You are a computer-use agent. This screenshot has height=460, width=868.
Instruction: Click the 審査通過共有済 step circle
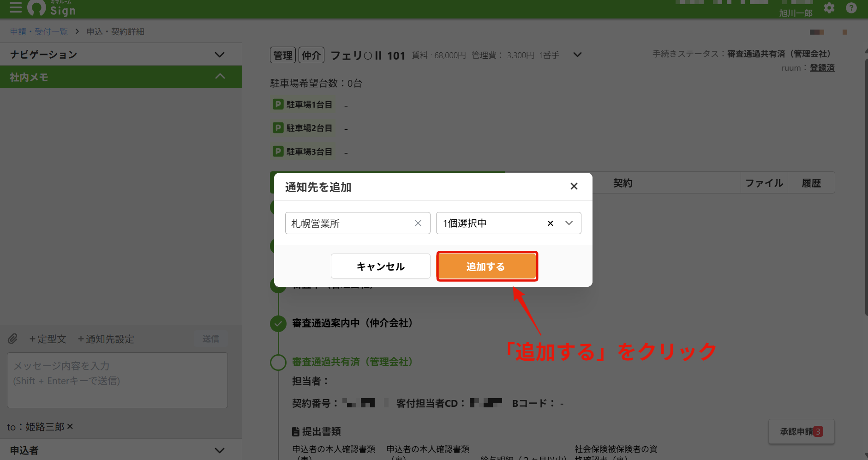click(x=278, y=362)
